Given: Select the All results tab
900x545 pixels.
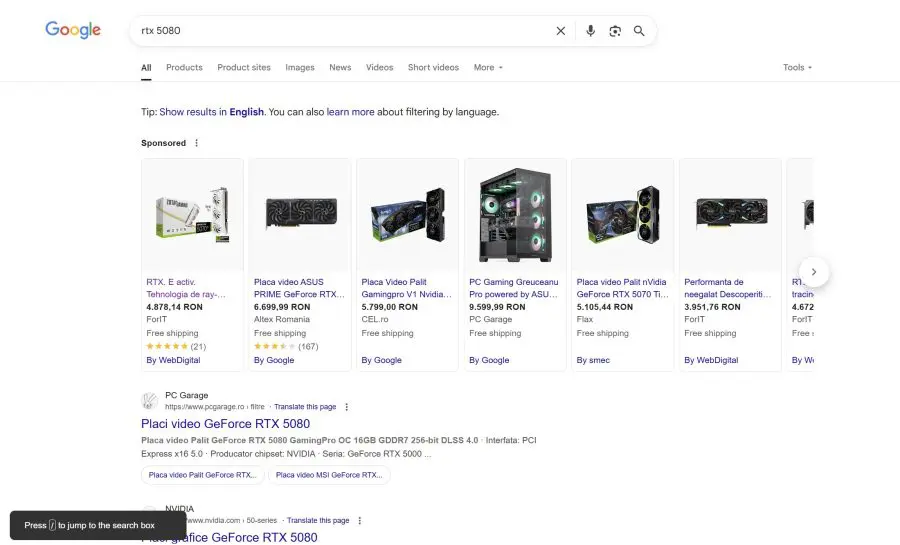Looking at the screenshot, I should coord(146,67).
